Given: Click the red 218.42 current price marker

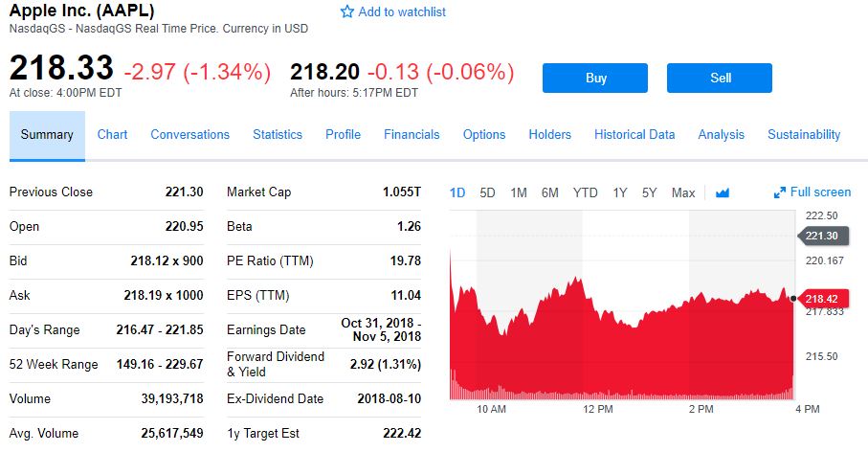Looking at the screenshot, I should pyautogui.click(x=823, y=299).
